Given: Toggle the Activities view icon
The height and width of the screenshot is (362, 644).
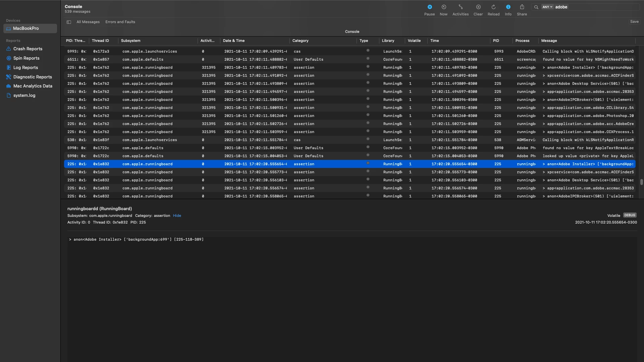Looking at the screenshot, I should (x=460, y=7).
